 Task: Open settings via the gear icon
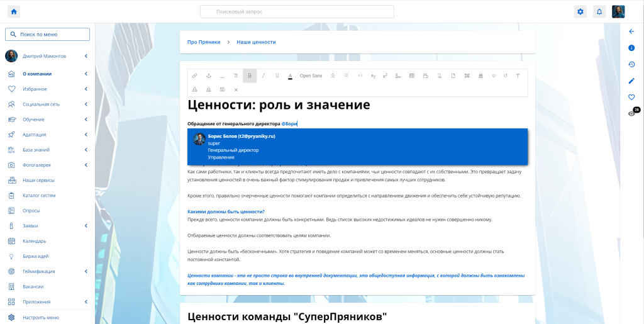[580, 11]
